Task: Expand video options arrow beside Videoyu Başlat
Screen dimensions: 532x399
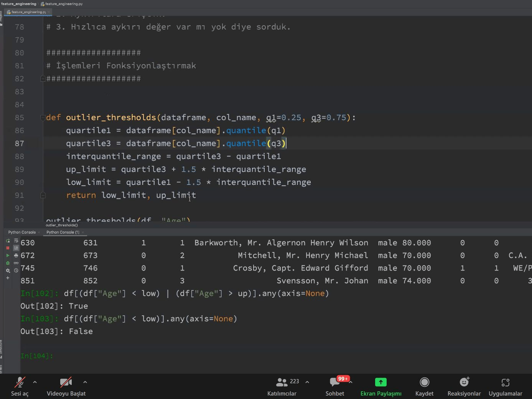Action: 85,382
